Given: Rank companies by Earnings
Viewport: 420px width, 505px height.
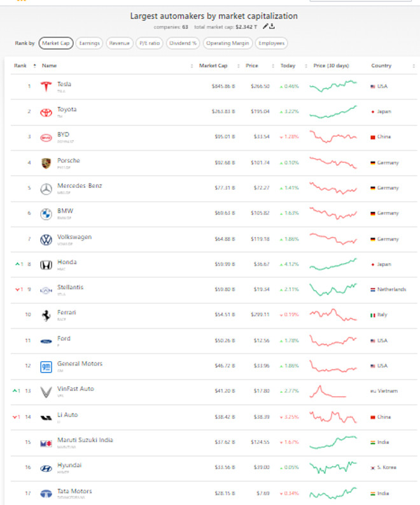Looking at the screenshot, I should click(89, 43).
